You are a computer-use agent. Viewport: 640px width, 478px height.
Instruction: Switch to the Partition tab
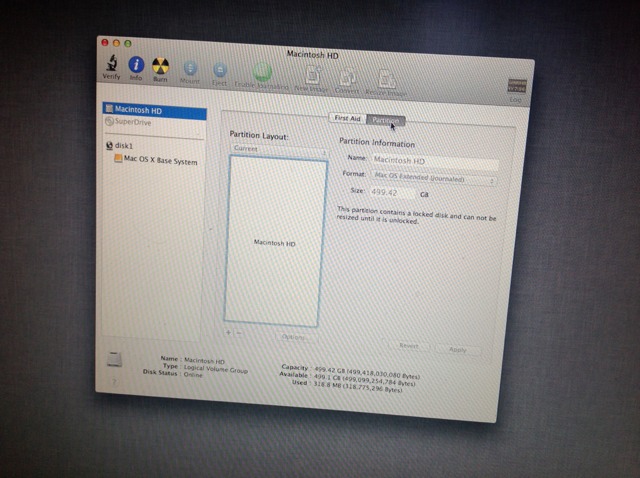pos(385,120)
